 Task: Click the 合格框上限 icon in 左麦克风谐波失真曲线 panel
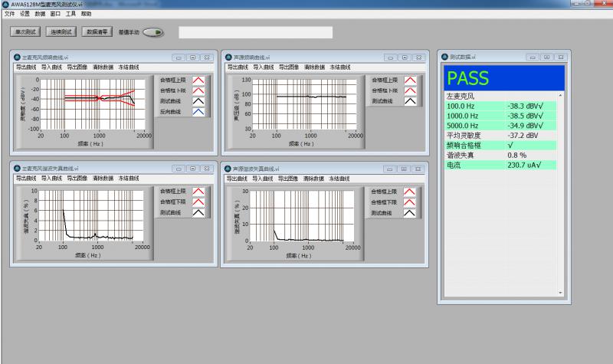point(198,192)
